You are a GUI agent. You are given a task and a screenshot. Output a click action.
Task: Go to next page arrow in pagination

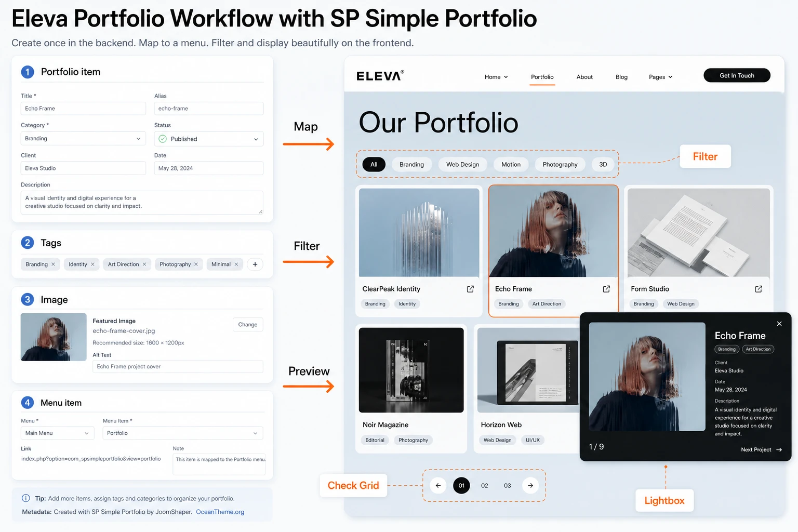pyautogui.click(x=530, y=486)
